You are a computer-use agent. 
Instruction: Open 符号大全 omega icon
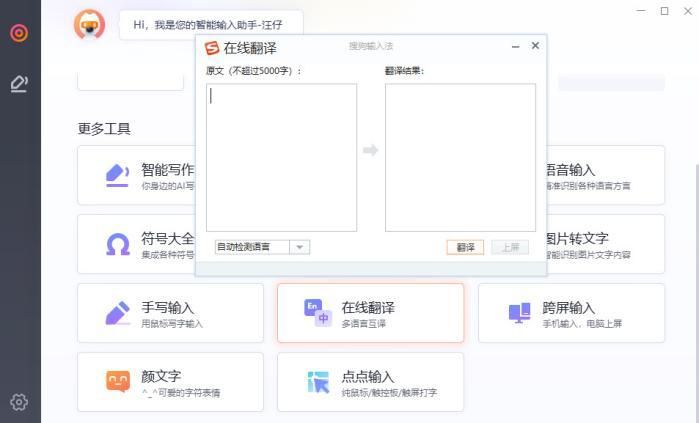(x=118, y=244)
